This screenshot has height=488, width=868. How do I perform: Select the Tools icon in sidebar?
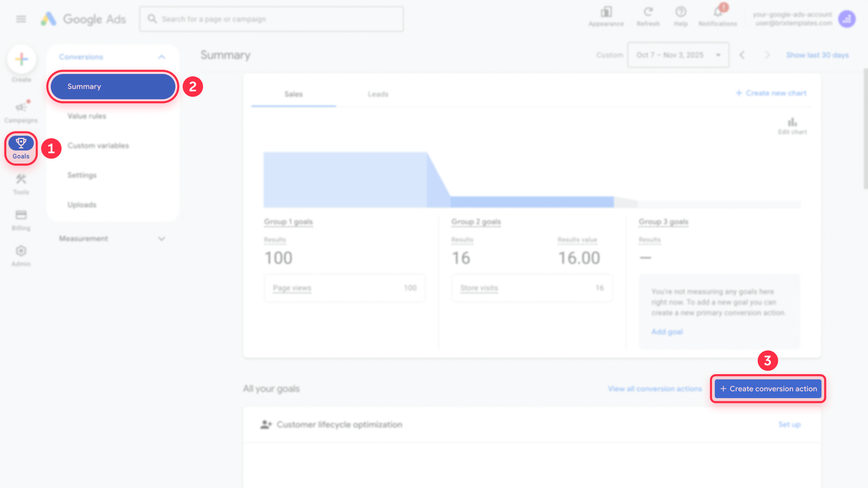pos(21,180)
